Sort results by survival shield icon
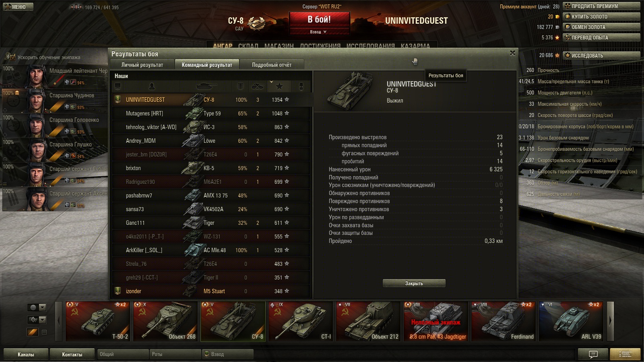644x362 pixels. click(x=240, y=86)
